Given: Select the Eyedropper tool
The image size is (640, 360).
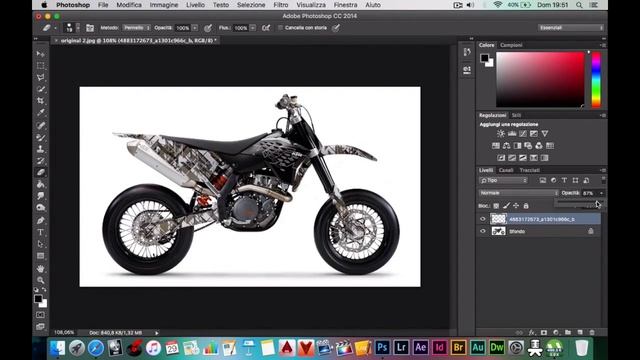Looking at the screenshot, I should click(x=40, y=112).
